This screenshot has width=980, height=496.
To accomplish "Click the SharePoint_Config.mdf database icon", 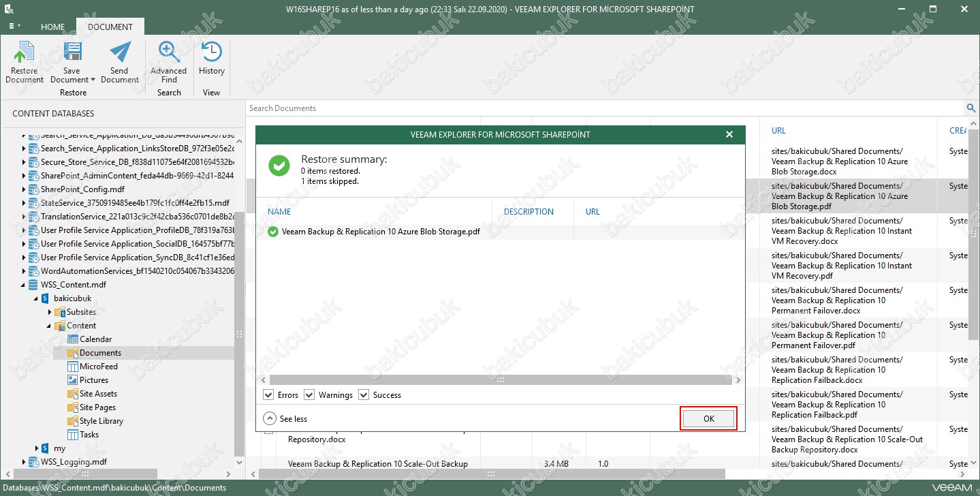I will pos(33,189).
